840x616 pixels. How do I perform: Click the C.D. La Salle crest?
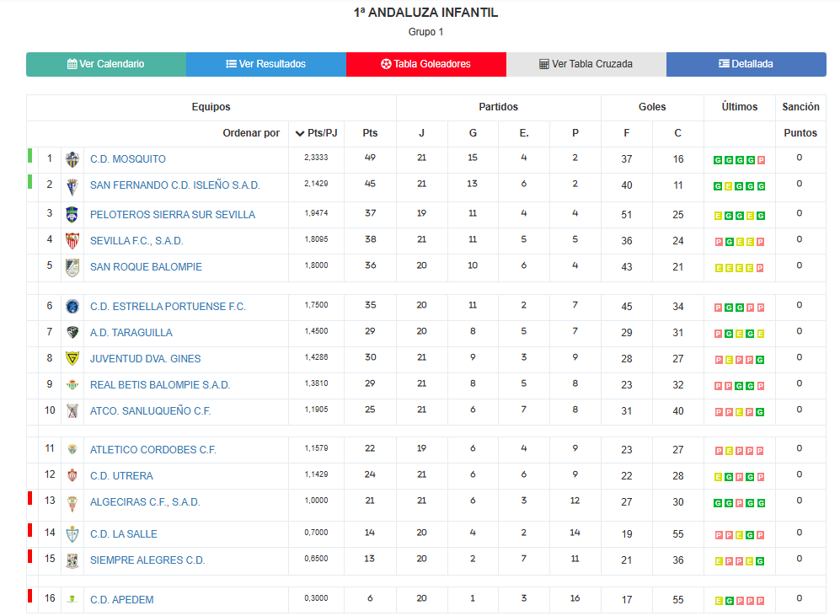click(72, 534)
